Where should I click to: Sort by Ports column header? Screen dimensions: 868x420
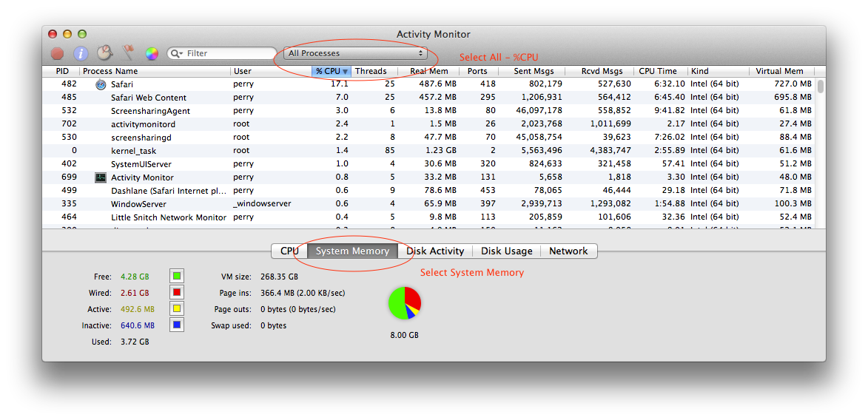[479, 72]
